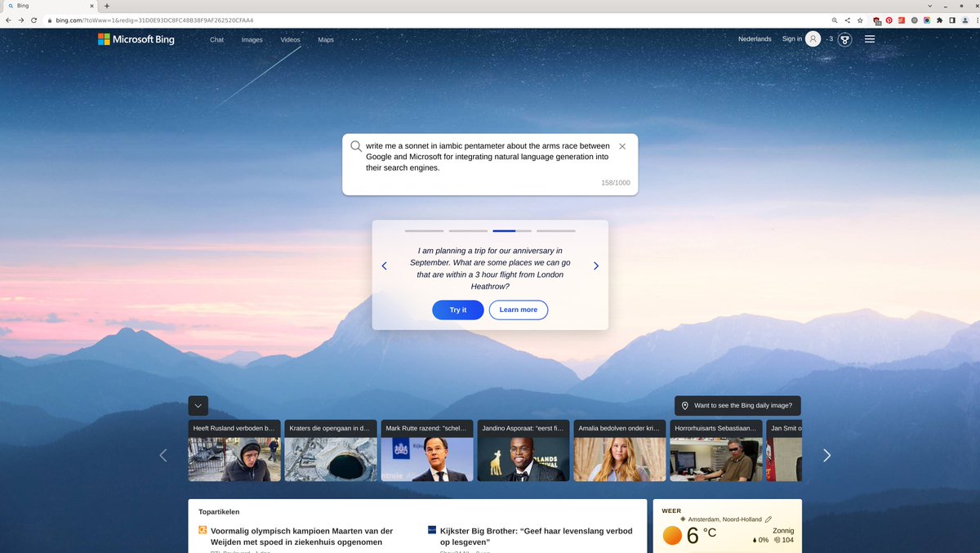Click the Microsoft Bing logo
Screen dimensions: 980x553
coord(136,39)
